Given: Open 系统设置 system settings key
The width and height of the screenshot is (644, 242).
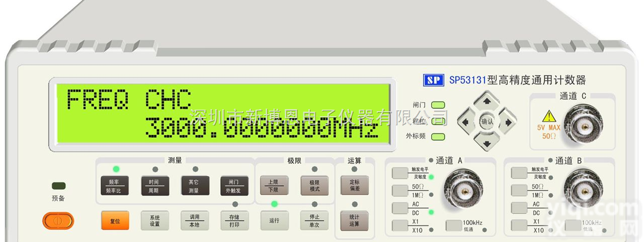Looking at the screenshot, I should [154, 221].
